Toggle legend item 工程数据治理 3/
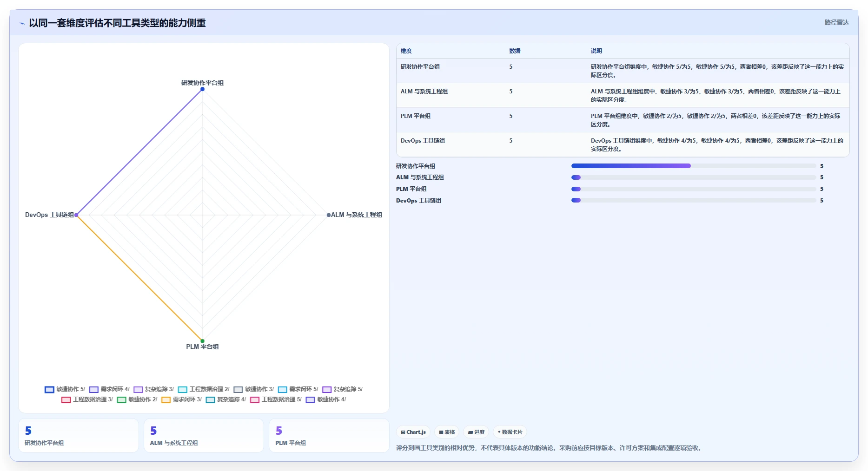The image size is (868, 471). pyautogui.click(x=87, y=399)
